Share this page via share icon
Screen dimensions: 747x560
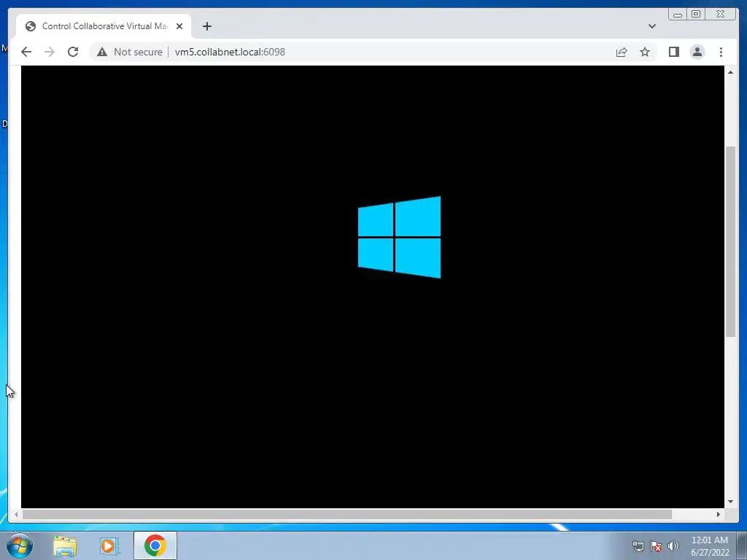click(x=622, y=52)
